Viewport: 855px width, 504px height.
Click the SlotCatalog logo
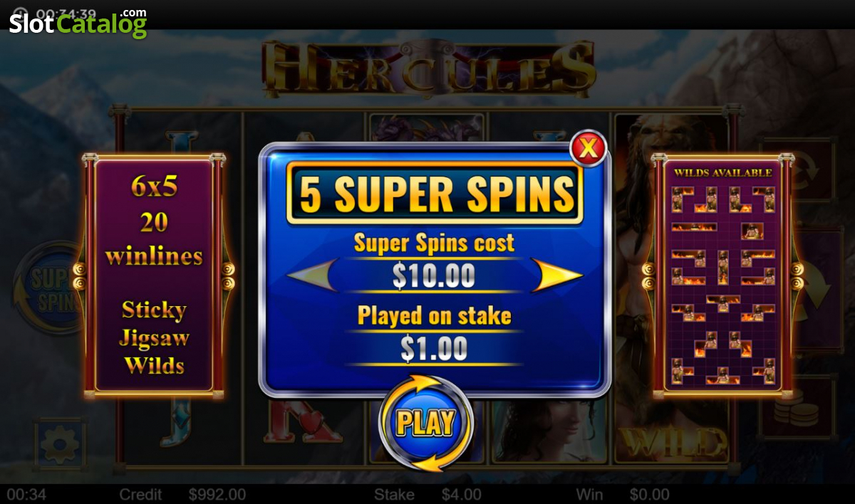(78, 23)
